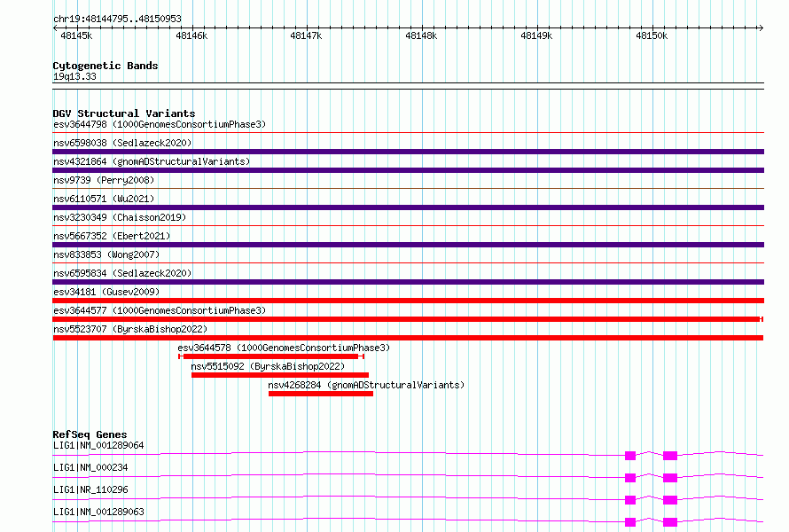Image resolution: width=789 pixels, height=532 pixels.
Task: Select the 19q13.33 band label
Action: click(x=74, y=76)
